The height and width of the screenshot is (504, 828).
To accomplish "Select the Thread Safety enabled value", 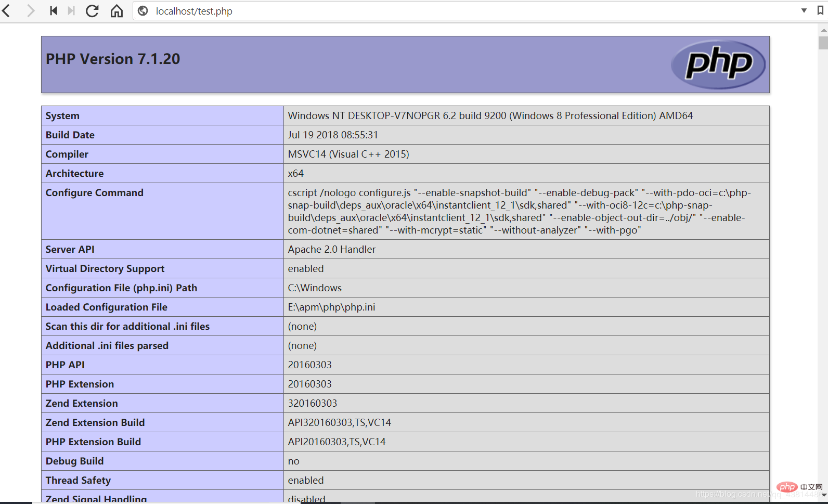I will pyautogui.click(x=306, y=480).
